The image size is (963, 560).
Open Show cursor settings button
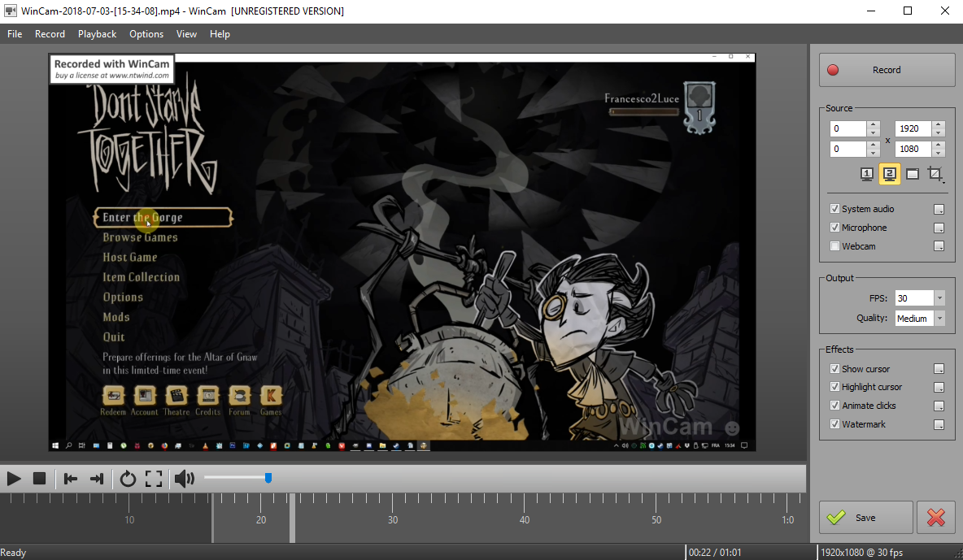pos(939,368)
